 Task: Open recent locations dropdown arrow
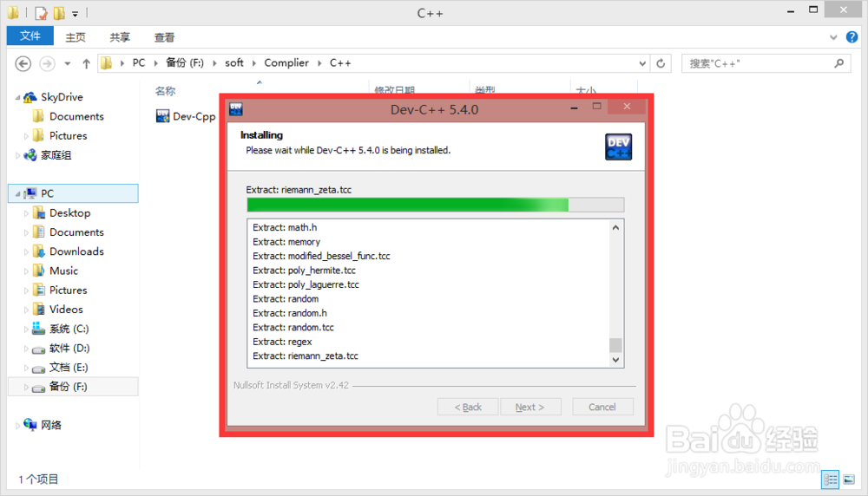(x=68, y=63)
